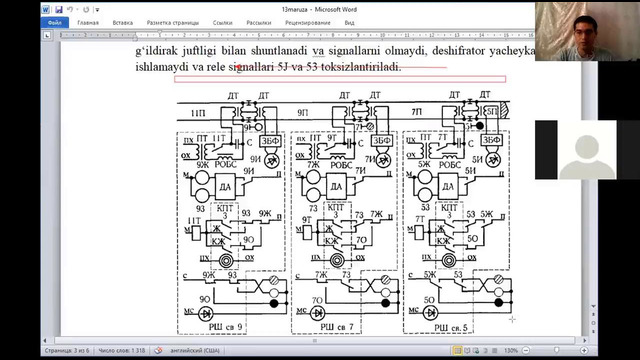Click the horizontal scrollbar left arrow
This screenshot has width=640, height=360.
(45, 340)
